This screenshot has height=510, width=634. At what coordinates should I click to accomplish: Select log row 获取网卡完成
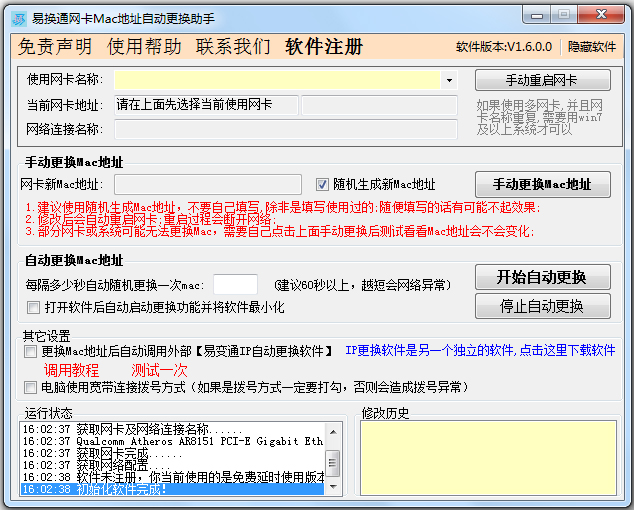173,453
